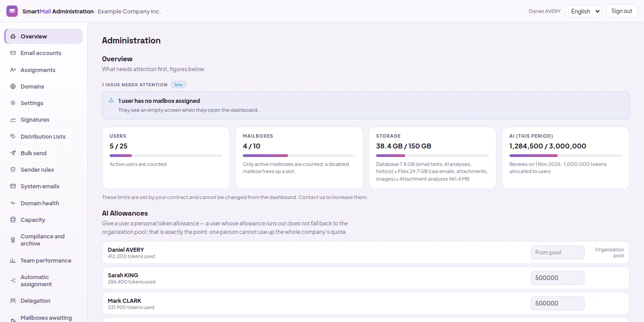
Task: Open System emails from the sidebar
Action: coord(44,186)
